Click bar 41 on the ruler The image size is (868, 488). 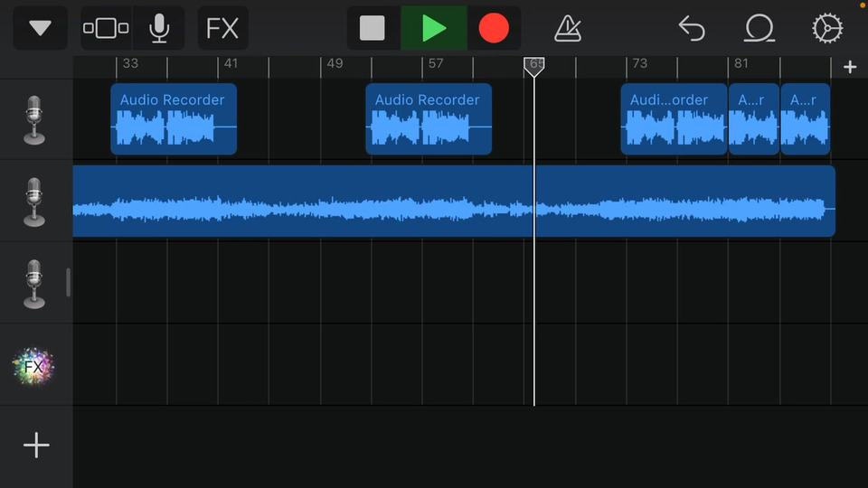click(231, 63)
